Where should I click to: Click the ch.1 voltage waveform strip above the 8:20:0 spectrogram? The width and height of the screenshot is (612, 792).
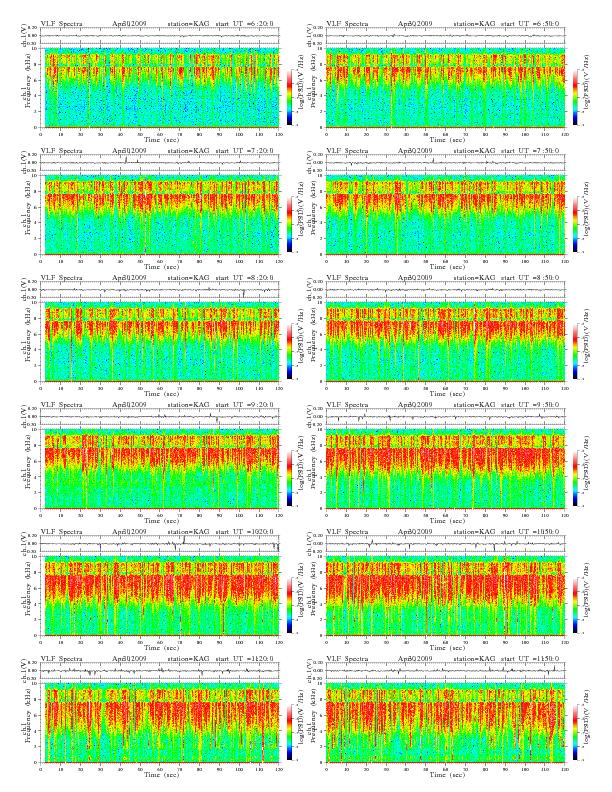[x=160, y=289]
